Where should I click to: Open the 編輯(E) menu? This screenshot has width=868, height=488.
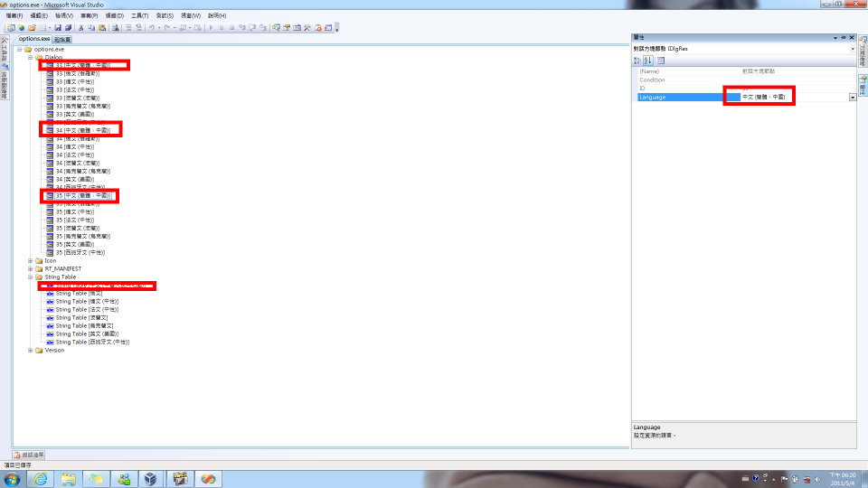[x=39, y=15]
